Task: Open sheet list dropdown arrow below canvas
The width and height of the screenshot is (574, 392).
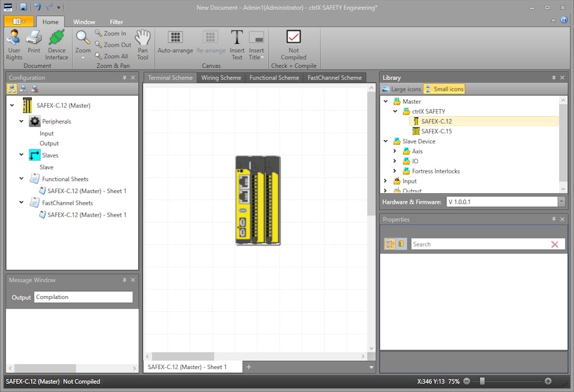Action: pyautogui.click(x=371, y=367)
